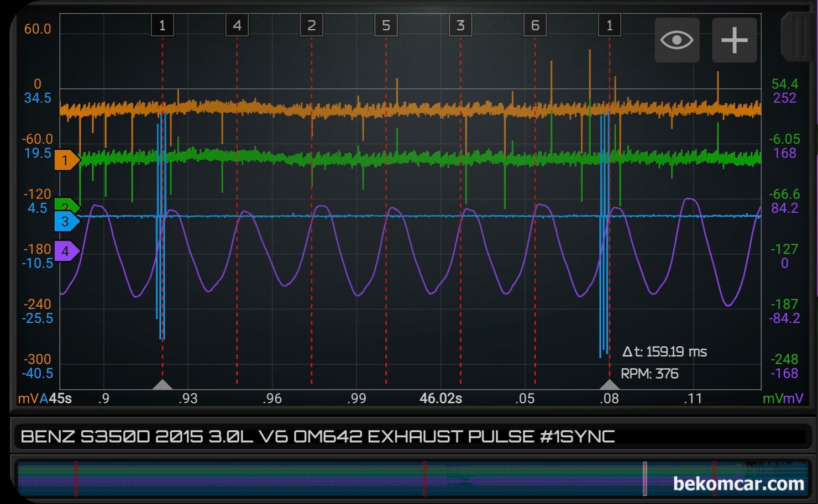Click the cylinder 2 marker label
Image resolution: width=818 pixels, height=504 pixels.
coord(311,25)
